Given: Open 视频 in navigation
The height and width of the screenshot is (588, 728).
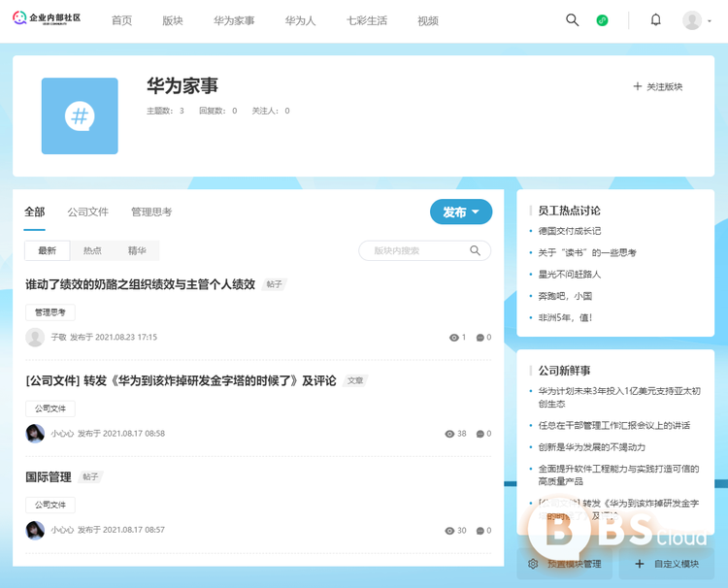Looking at the screenshot, I should [428, 21].
